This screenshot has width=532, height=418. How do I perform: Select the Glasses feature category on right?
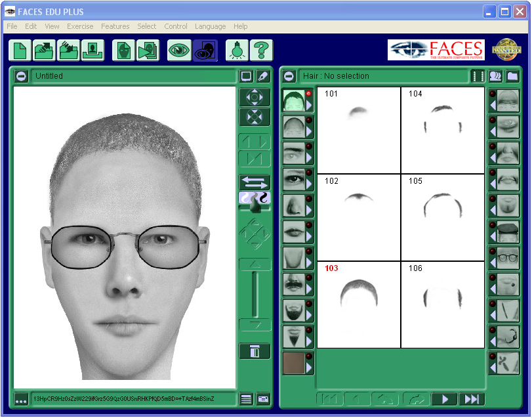(508, 257)
